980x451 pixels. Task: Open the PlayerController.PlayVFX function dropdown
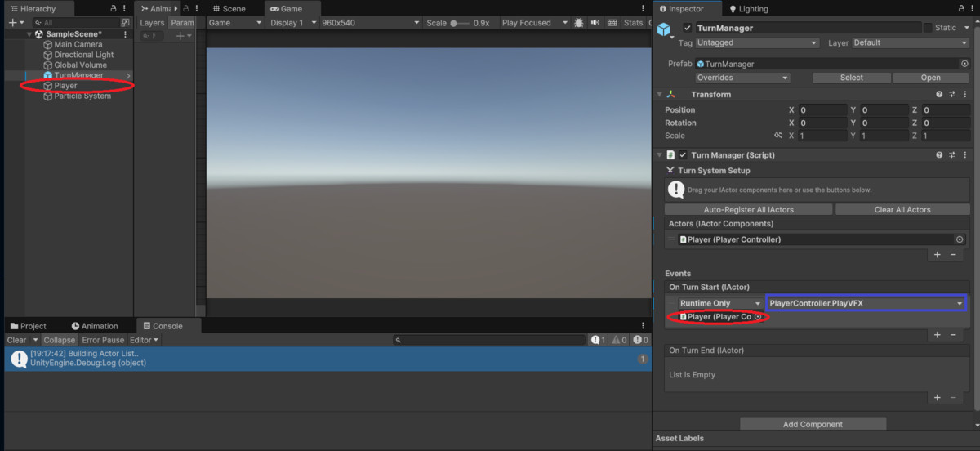point(866,303)
